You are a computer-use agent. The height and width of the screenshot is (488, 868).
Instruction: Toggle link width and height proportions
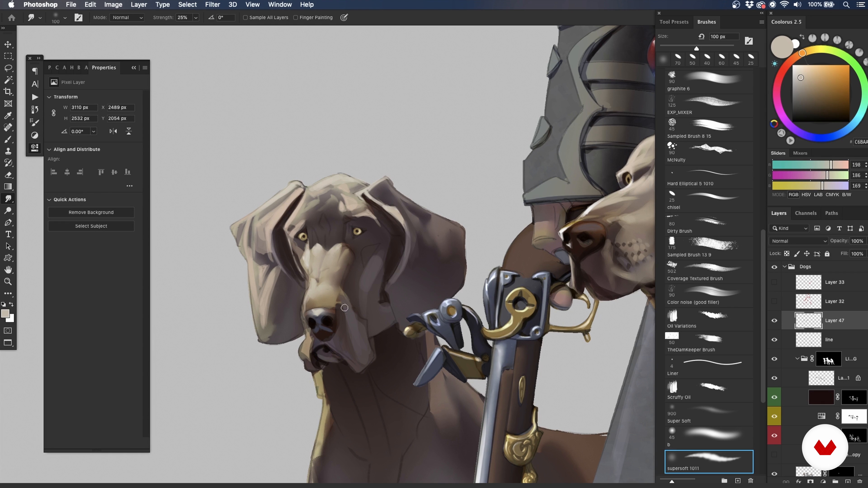[x=54, y=113]
